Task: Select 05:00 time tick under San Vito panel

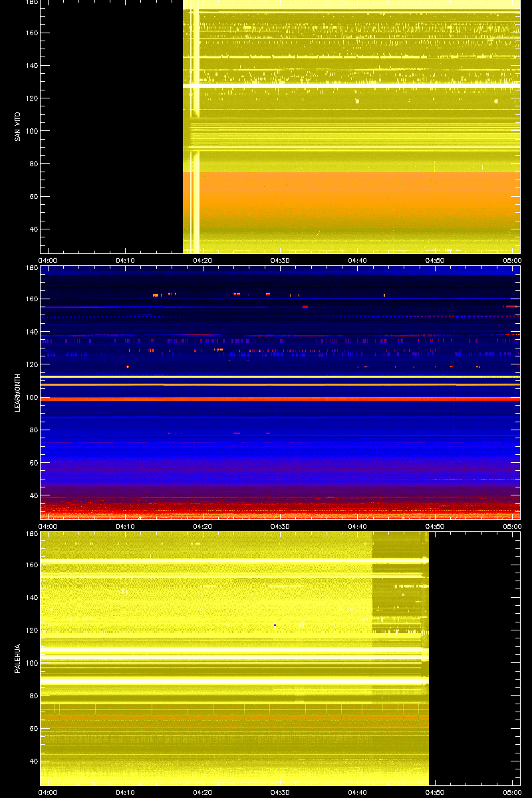Action: point(512,260)
